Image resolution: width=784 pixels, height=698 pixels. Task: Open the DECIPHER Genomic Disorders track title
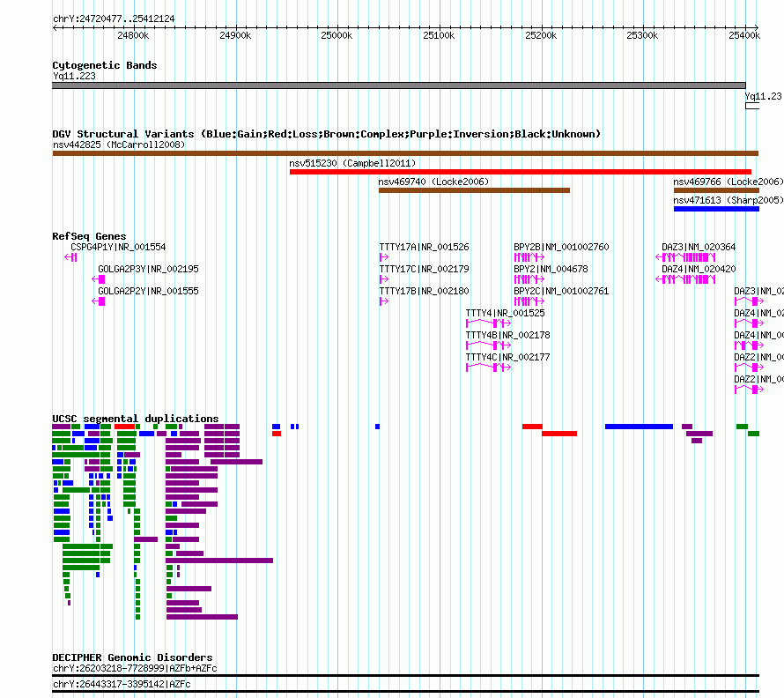(x=132, y=657)
